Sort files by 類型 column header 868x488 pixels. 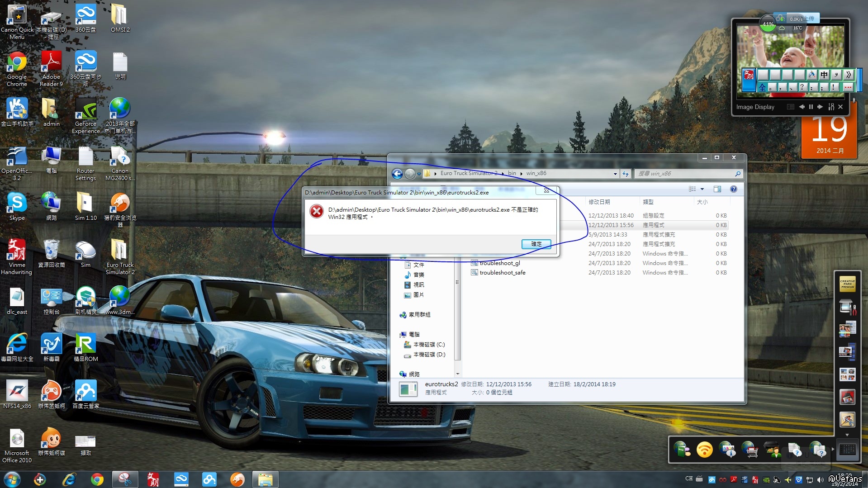648,202
